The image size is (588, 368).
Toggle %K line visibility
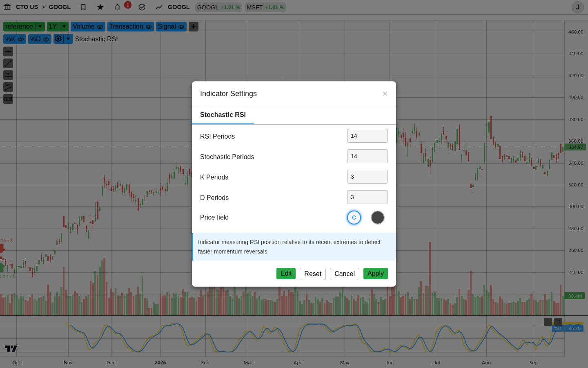tap(21, 40)
